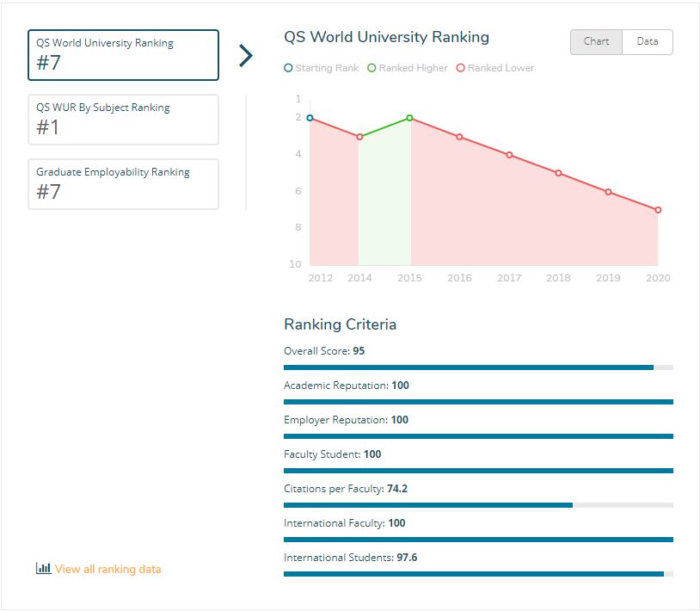Click the 2012 x-axis year label

321,278
